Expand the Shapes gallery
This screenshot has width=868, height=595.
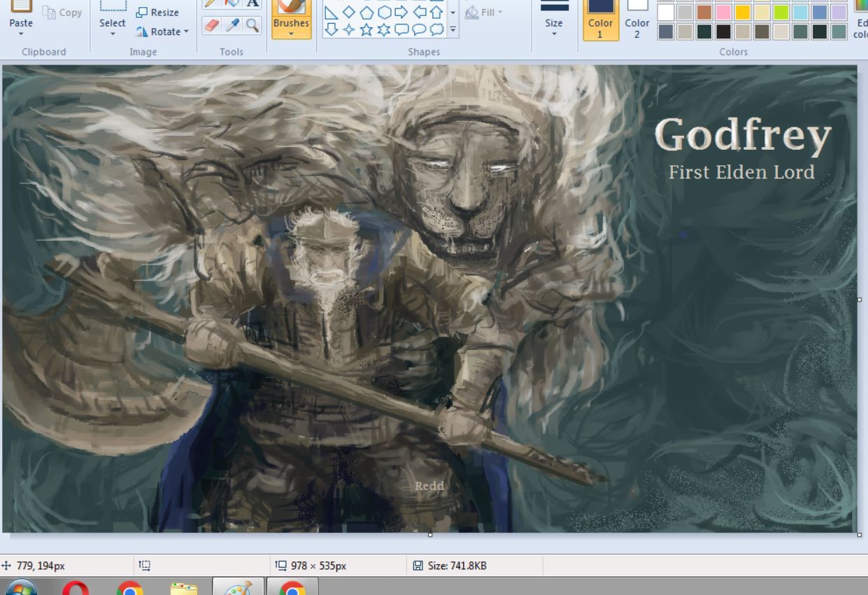click(453, 29)
